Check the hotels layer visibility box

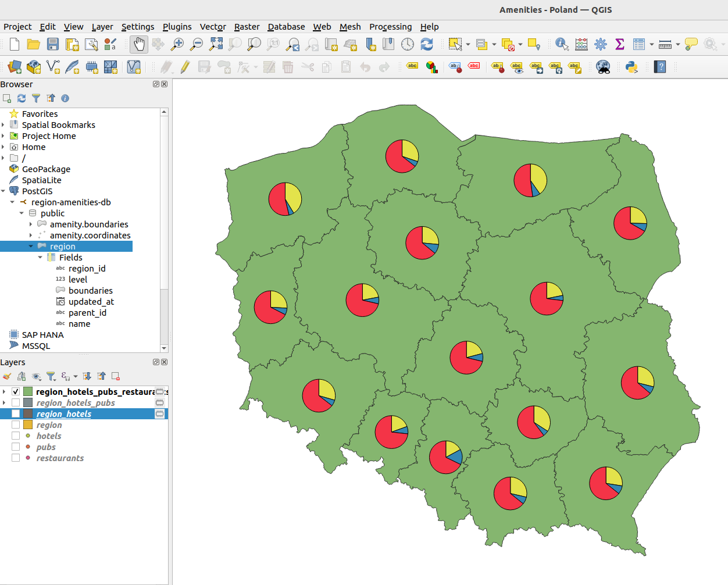coord(16,436)
